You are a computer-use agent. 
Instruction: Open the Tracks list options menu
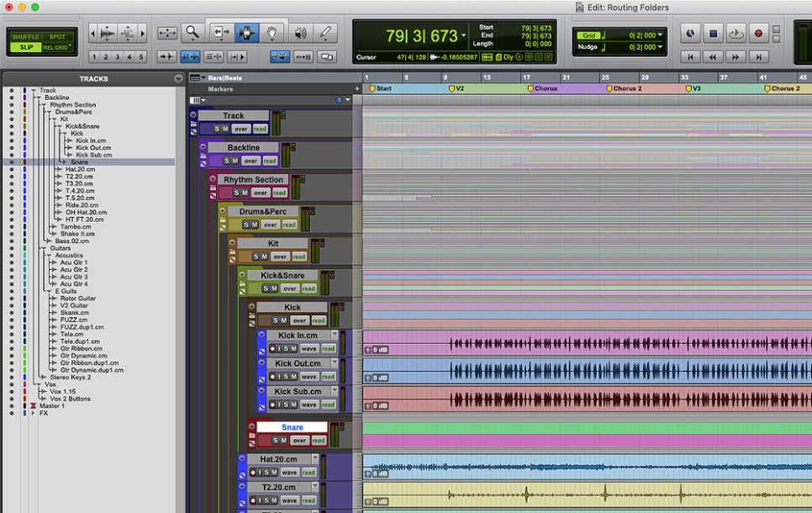click(x=178, y=78)
